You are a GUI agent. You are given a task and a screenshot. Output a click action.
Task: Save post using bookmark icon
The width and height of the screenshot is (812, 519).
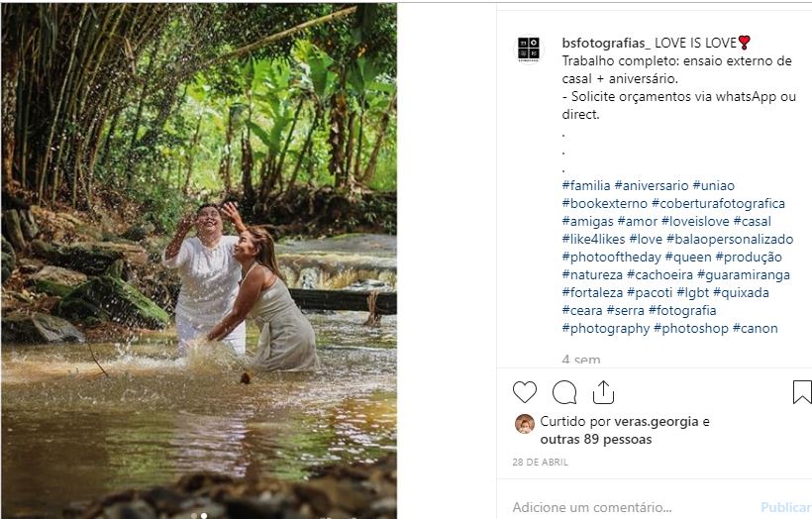[x=802, y=393]
